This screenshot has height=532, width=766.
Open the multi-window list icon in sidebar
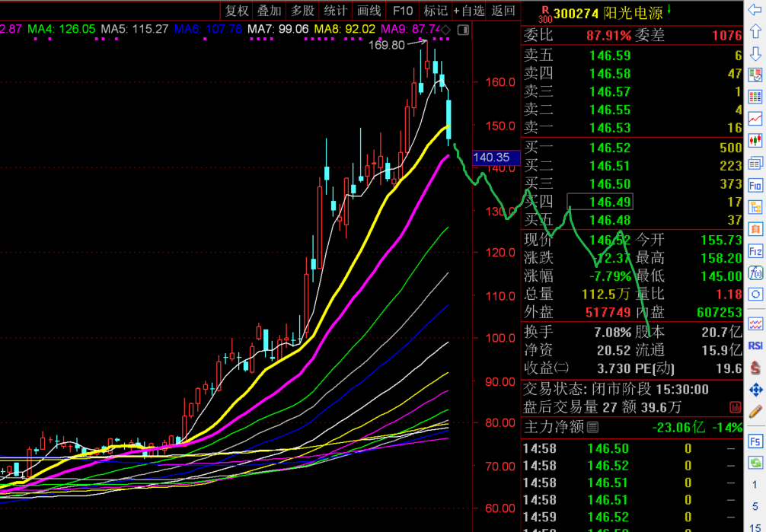click(x=755, y=163)
